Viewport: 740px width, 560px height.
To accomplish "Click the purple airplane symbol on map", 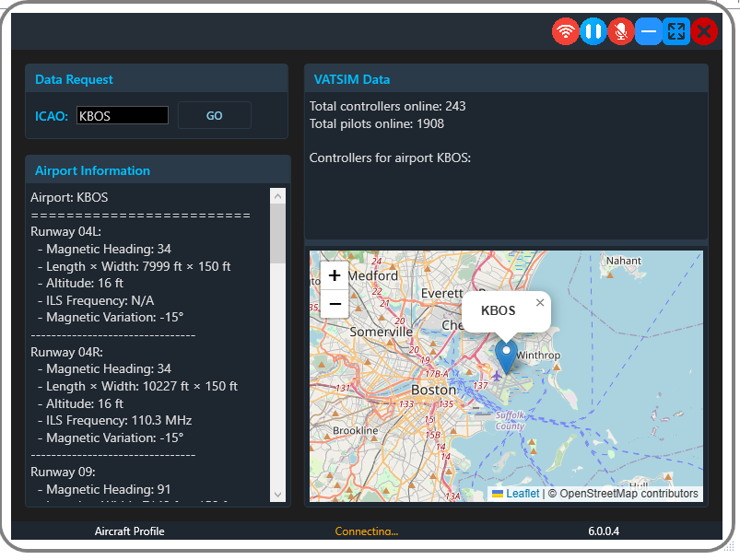I will click(496, 376).
